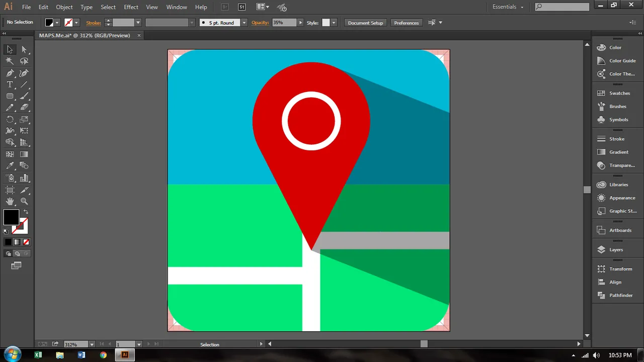Click the Document Setup button

click(x=365, y=23)
